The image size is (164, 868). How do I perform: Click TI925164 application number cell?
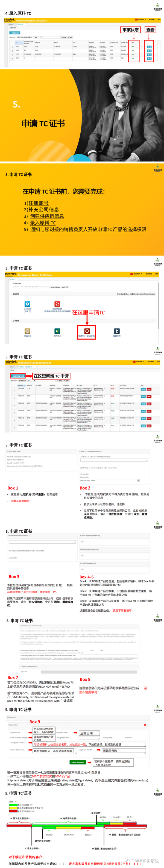21,389
